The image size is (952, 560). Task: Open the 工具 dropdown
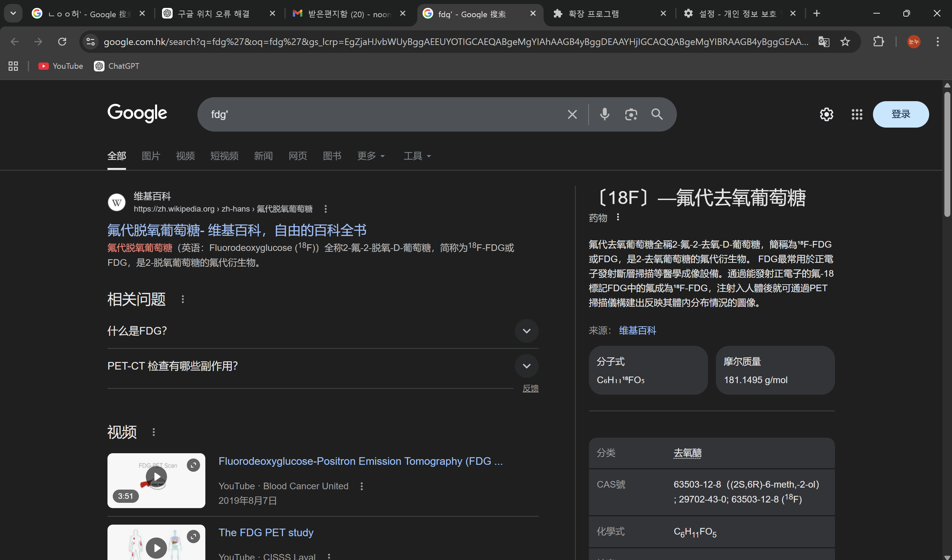point(417,156)
